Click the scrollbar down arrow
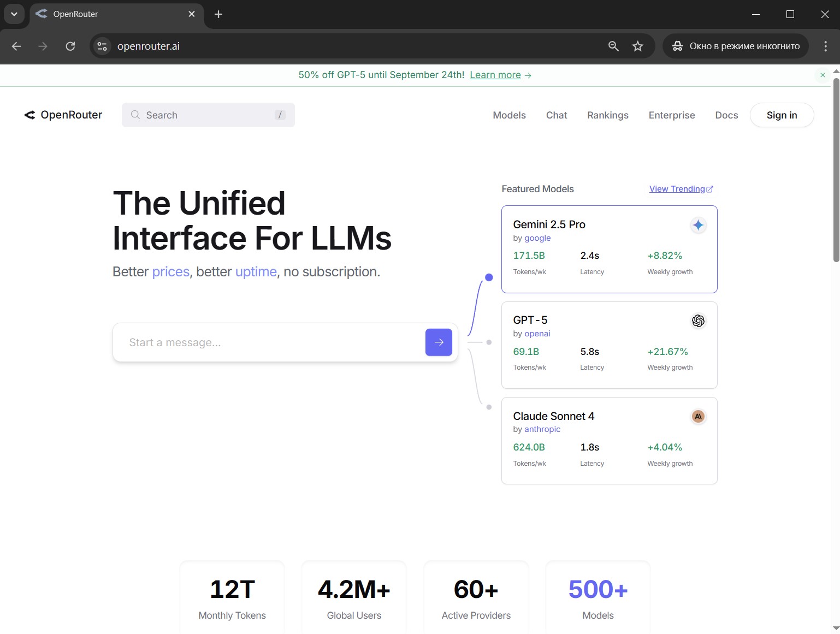The image size is (840, 634). pyautogui.click(x=836, y=629)
